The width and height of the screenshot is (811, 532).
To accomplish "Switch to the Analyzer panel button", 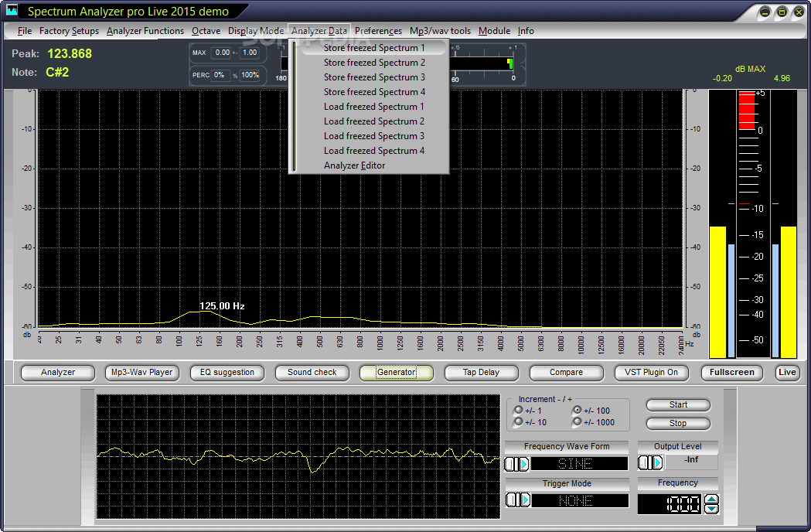I will [x=58, y=373].
